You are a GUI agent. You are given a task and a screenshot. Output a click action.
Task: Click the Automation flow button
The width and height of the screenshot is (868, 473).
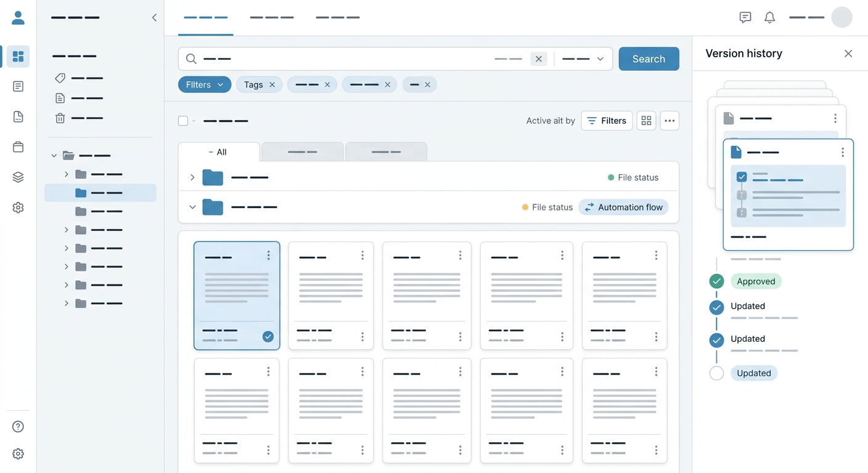point(623,208)
